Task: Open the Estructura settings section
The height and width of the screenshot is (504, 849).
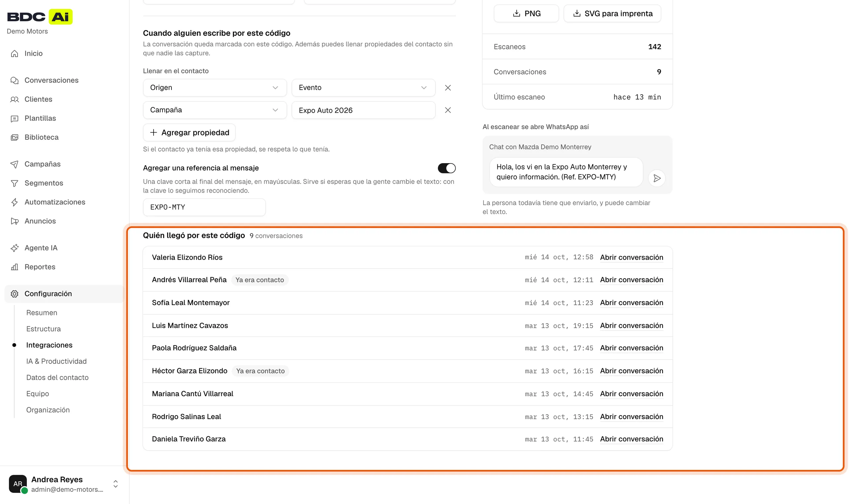Action: click(43, 329)
